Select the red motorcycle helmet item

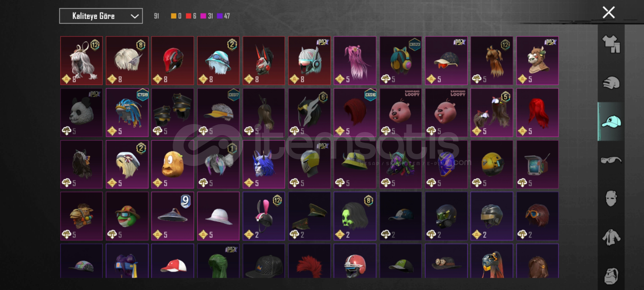click(x=172, y=61)
